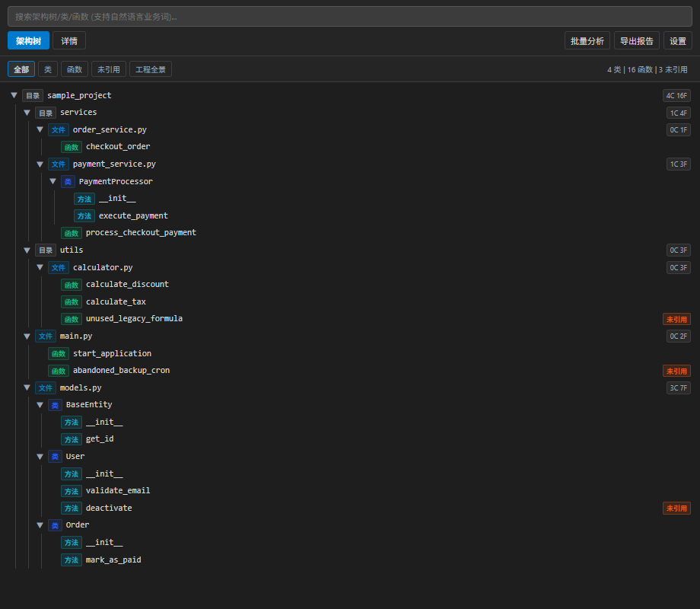Select the 未引用 filter chip
This screenshot has height=609, width=700.
click(109, 69)
